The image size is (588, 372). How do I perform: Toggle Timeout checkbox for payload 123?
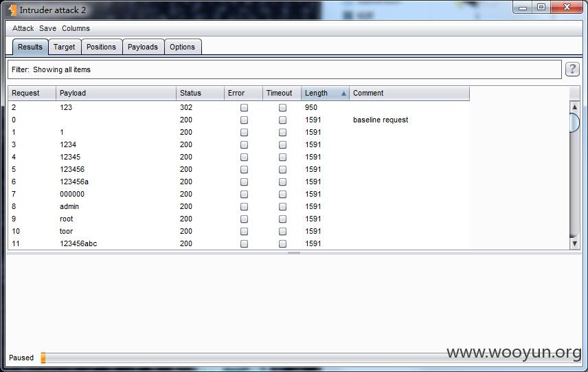tap(282, 108)
